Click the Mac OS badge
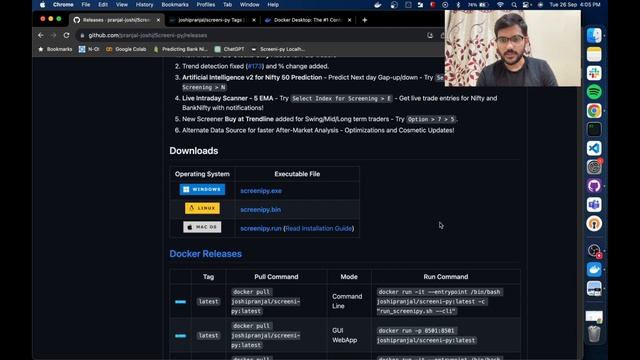The image size is (640, 360). [x=202, y=227]
